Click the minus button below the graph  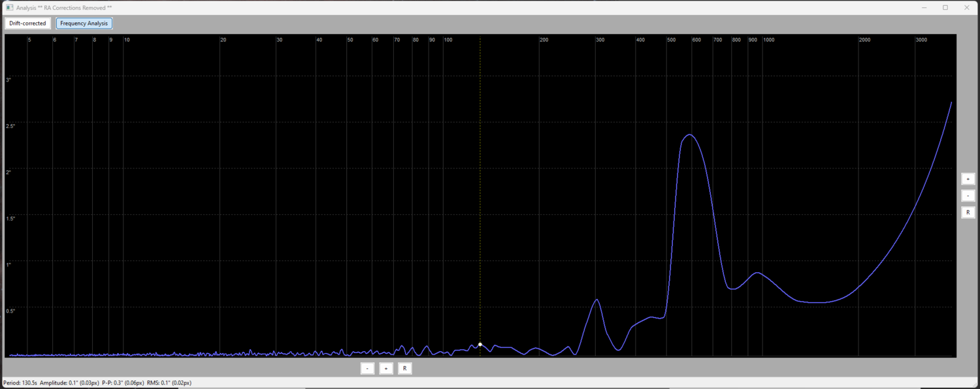point(368,369)
